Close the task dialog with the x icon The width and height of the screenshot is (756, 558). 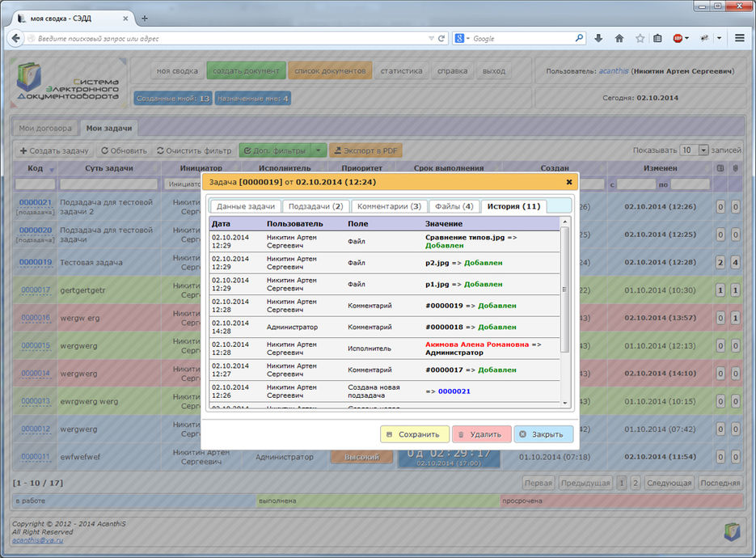click(569, 182)
